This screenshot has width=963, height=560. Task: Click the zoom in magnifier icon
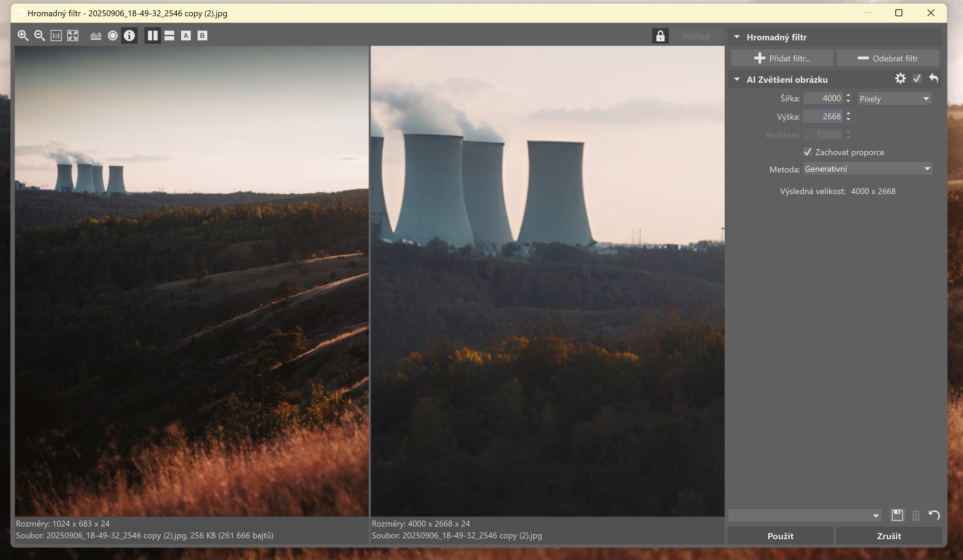coord(23,36)
